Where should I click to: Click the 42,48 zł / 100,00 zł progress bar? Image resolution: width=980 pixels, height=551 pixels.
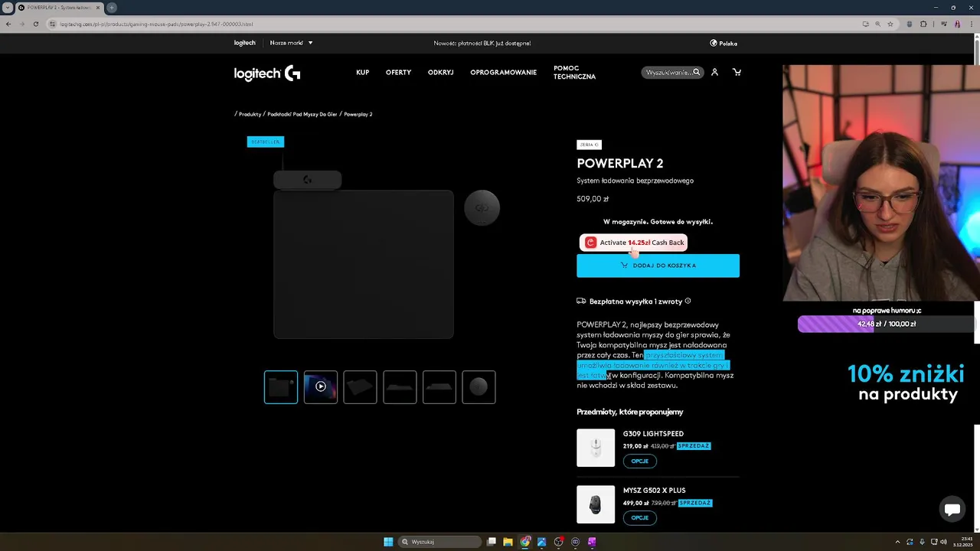[887, 324]
